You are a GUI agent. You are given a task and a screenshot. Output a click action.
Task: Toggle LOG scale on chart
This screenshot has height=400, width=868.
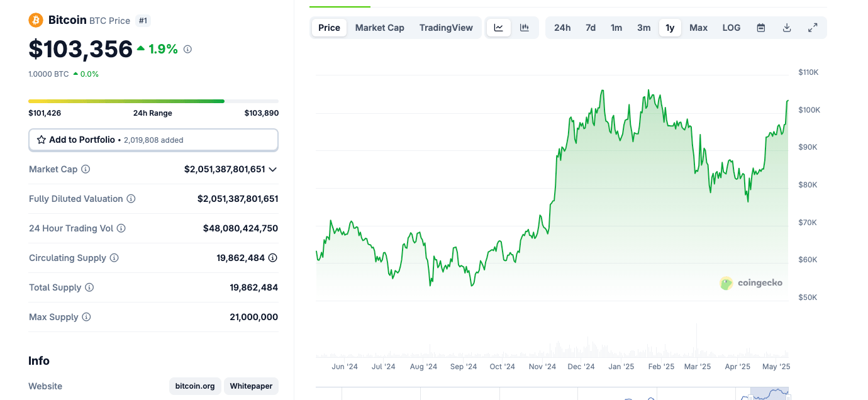pos(731,28)
